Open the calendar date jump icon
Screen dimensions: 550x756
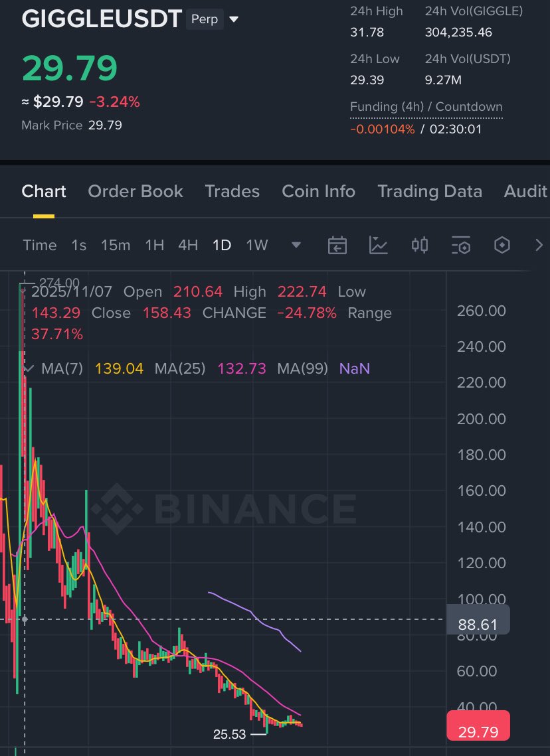[x=337, y=246]
